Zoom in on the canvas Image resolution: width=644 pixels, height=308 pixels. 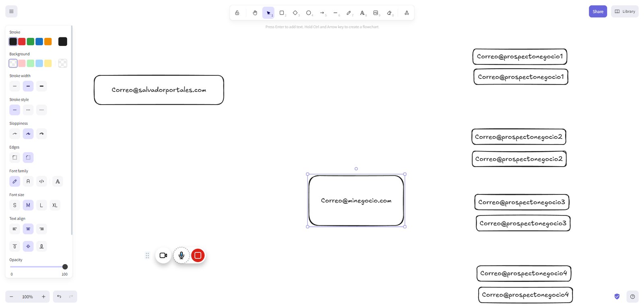click(x=43, y=297)
